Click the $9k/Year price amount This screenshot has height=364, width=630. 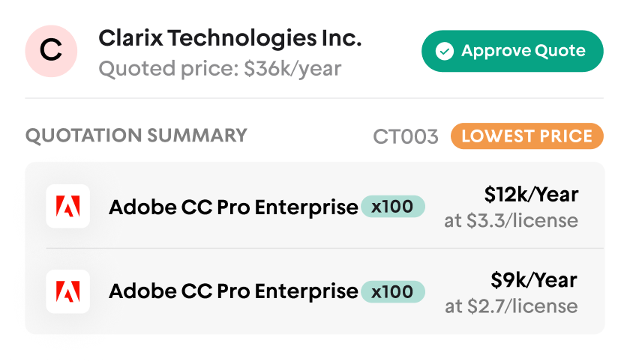click(534, 280)
